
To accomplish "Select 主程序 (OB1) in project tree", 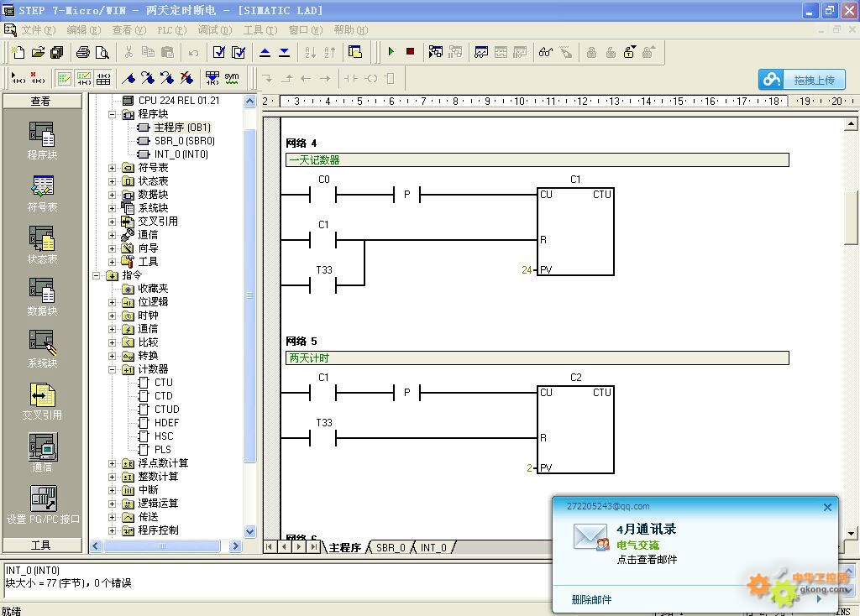I will [182, 128].
